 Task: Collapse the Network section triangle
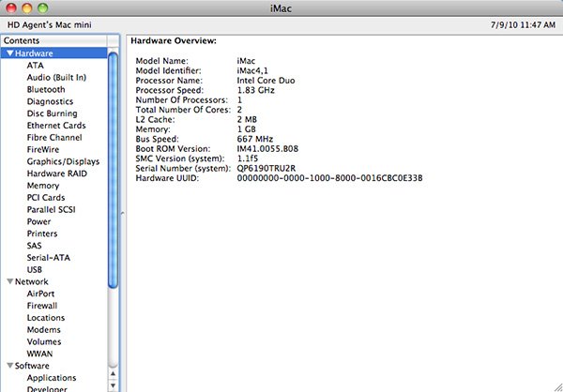9,281
